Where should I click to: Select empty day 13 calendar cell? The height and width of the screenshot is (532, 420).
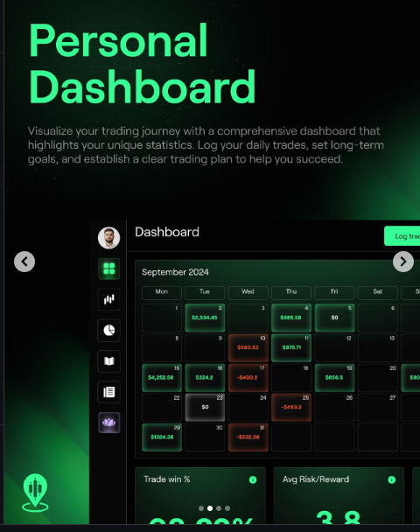coord(378,347)
